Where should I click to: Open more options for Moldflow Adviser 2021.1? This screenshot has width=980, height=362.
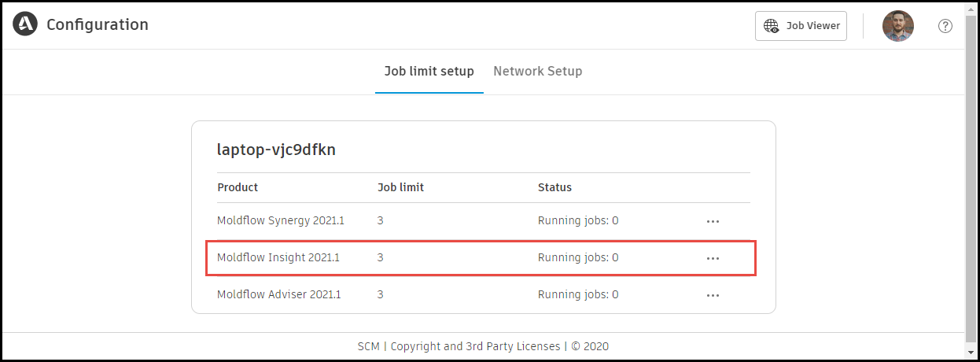713,295
